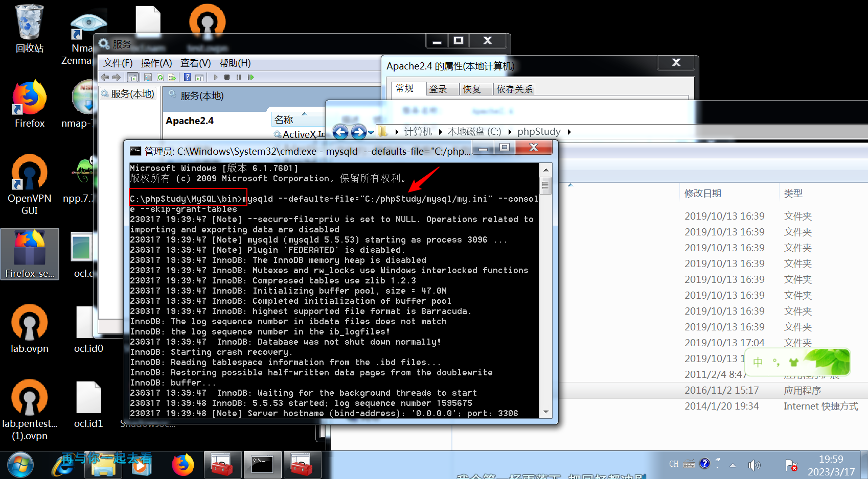The width and height of the screenshot is (868, 479).
Task: Open the Help icon in Services toolbar
Action: (187, 77)
